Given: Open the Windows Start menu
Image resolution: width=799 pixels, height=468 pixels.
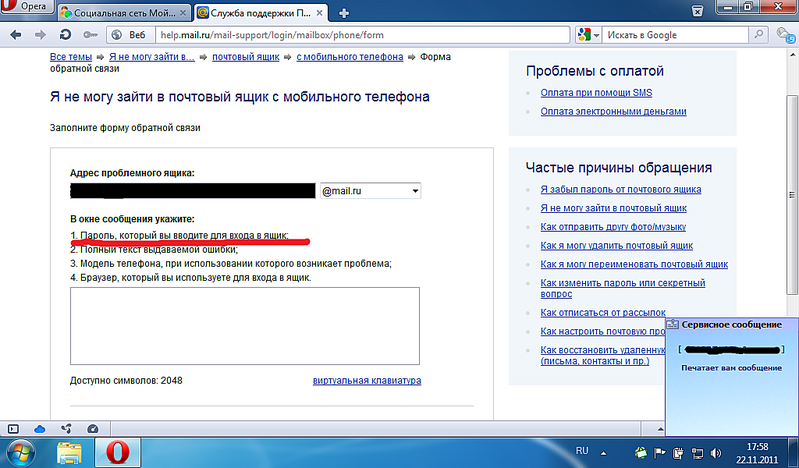Looking at the screenshot, I should point(20,453).
